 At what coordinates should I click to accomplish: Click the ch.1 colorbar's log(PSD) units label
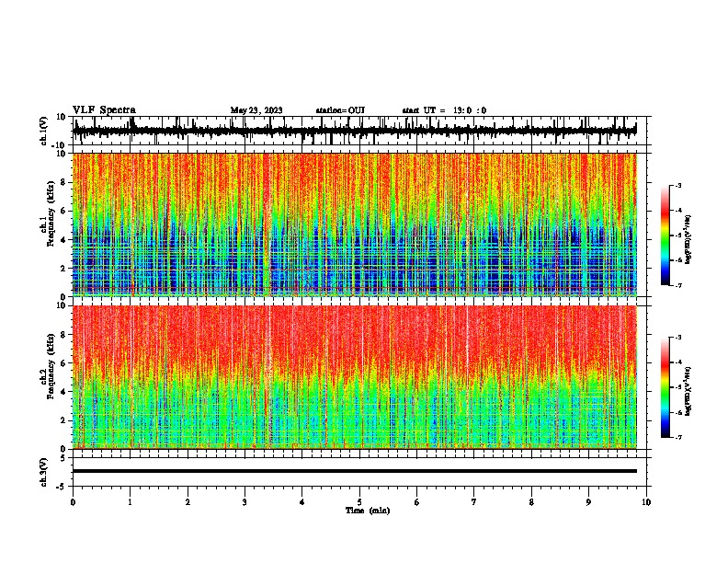coord(688,240)
